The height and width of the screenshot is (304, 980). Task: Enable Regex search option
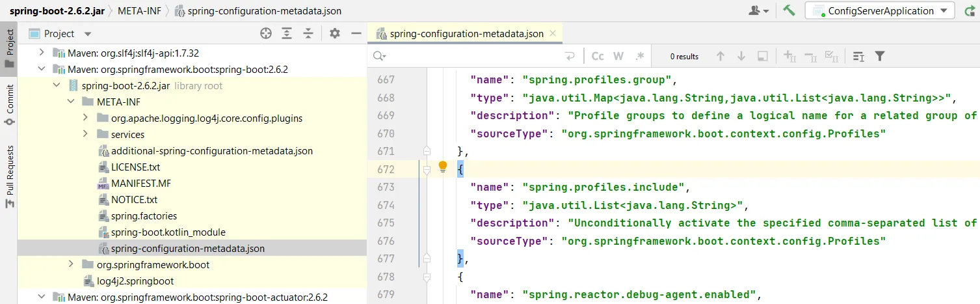[x=639, y=56]
